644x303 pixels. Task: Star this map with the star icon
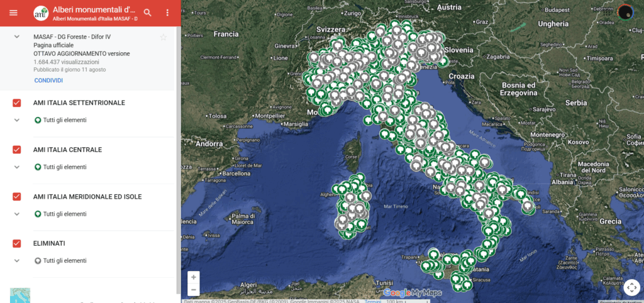point(164,37)
